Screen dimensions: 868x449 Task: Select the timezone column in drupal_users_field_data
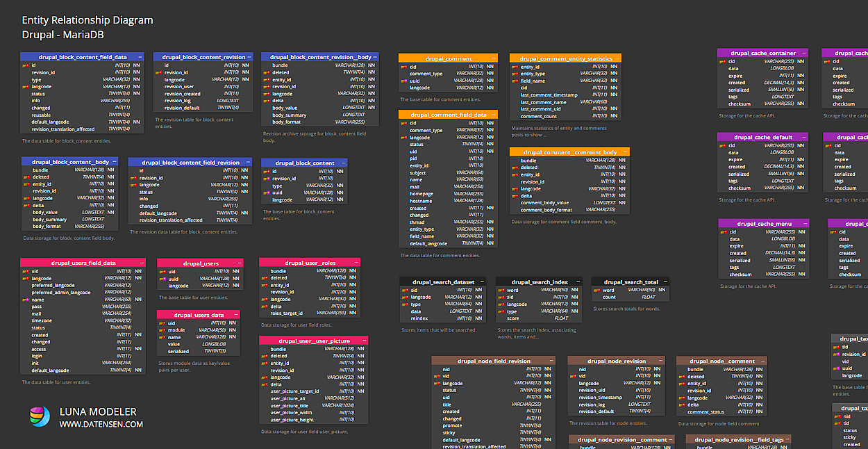(x=83, y=321)
